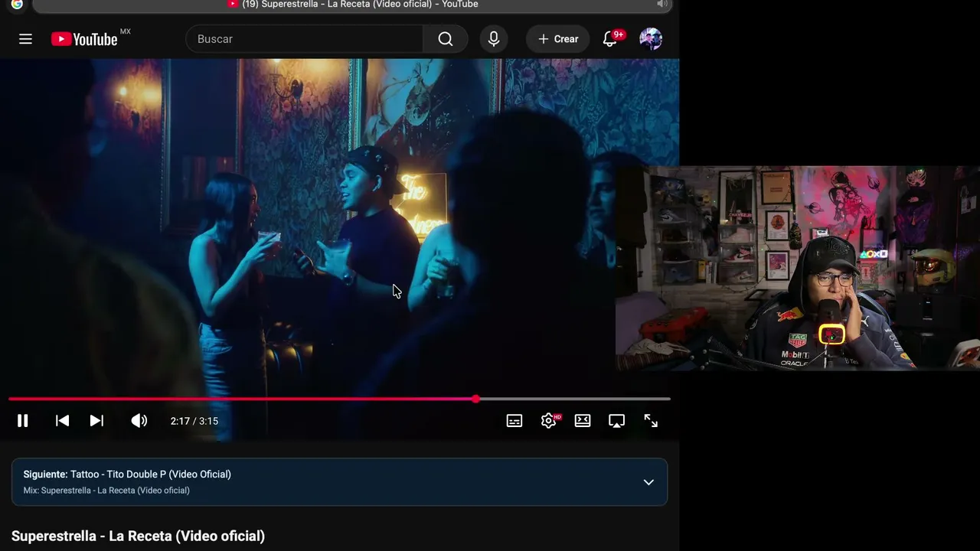The height and width of the screenshot is (551, 980).
Task: Open the notifications bell
Action: point(611,38)
